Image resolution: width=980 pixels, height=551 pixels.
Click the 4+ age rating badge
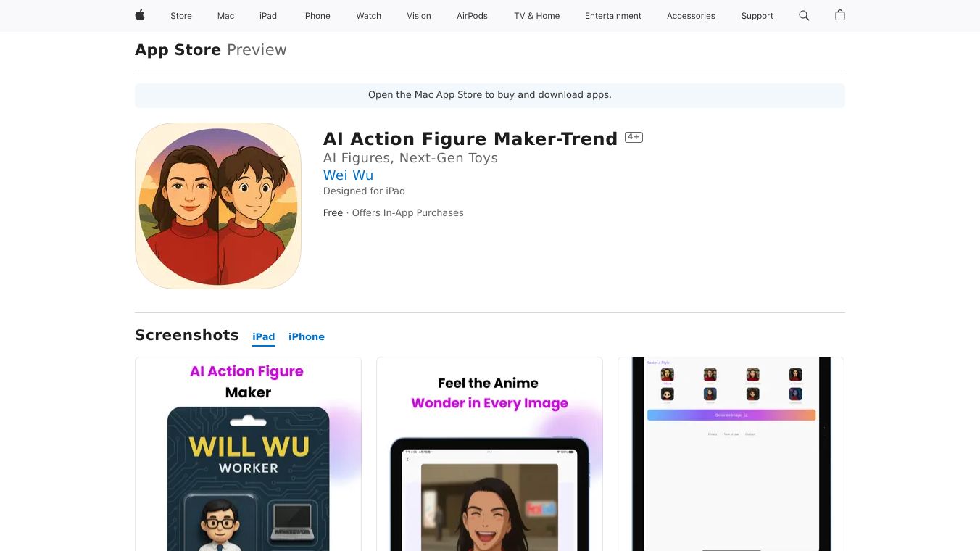pos(634,137)
